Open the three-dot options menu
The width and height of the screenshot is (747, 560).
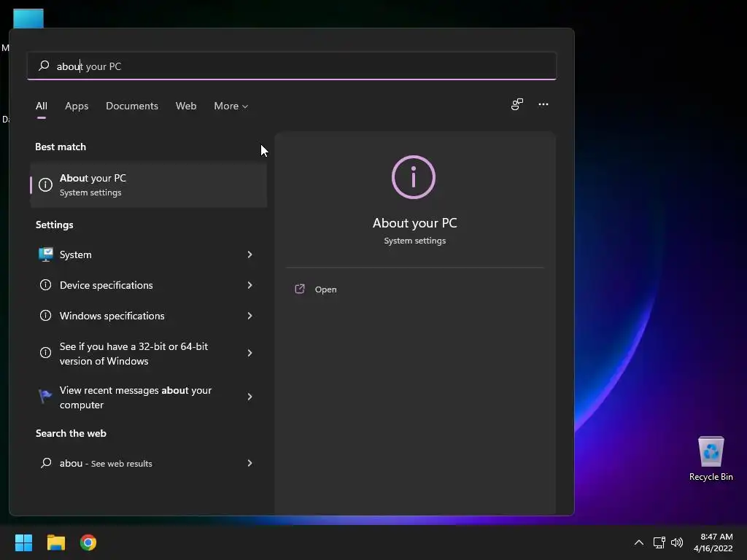point(543,104)
